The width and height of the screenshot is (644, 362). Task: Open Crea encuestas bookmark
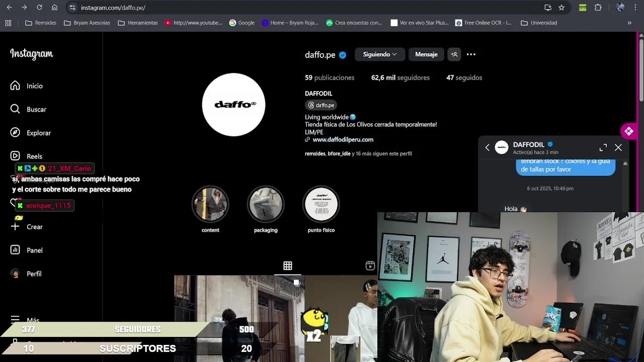pos(354,23)
